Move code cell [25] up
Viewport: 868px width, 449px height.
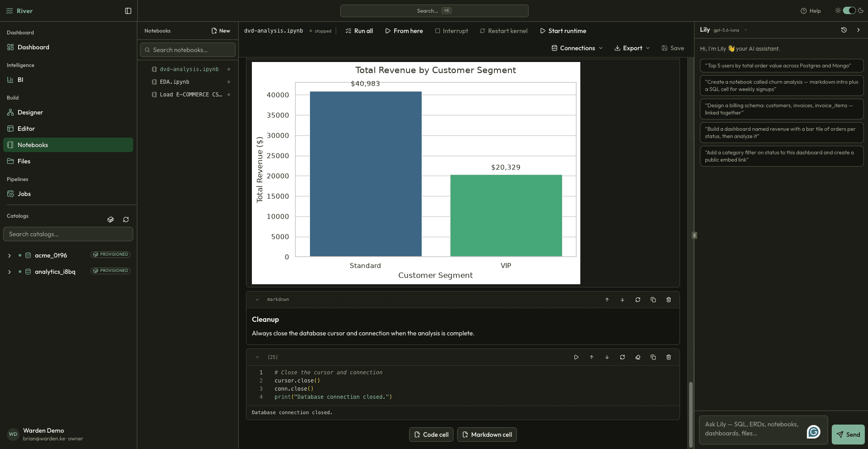(592, 357)
